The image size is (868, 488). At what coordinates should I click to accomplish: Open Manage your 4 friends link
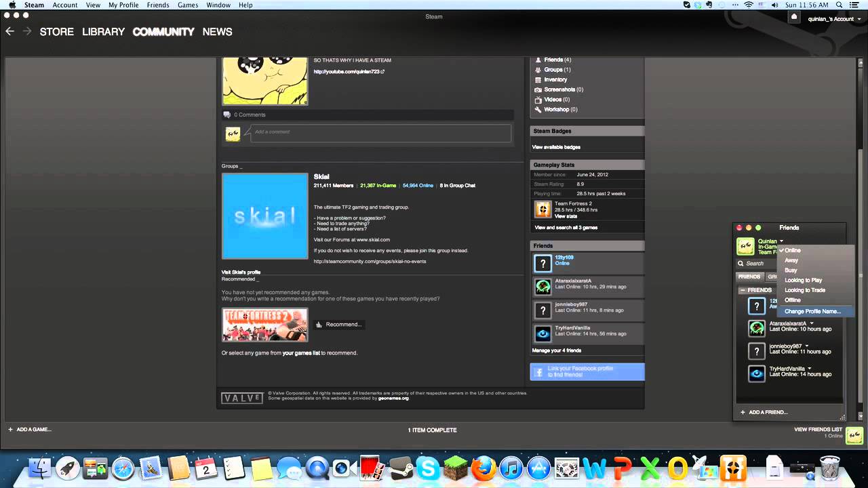(x=557, y=350)
